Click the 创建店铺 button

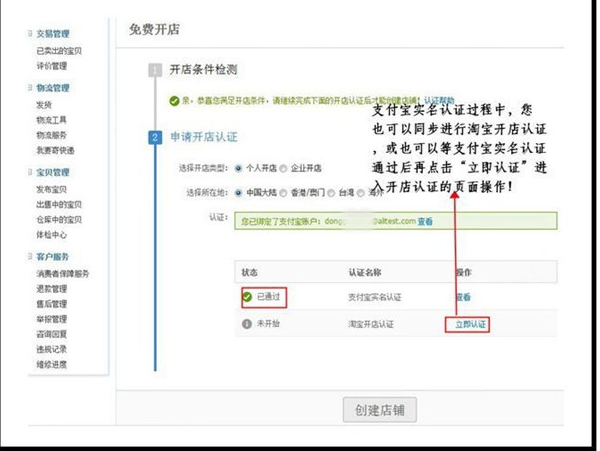[x=380, y=410]
